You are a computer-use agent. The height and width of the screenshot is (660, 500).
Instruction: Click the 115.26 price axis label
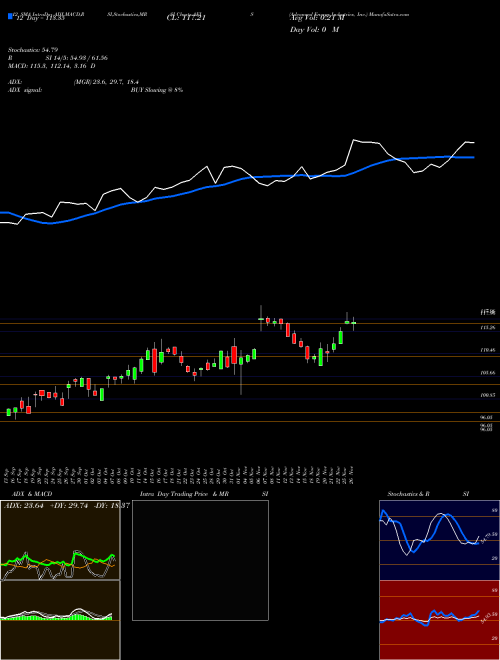coord(487,327)
